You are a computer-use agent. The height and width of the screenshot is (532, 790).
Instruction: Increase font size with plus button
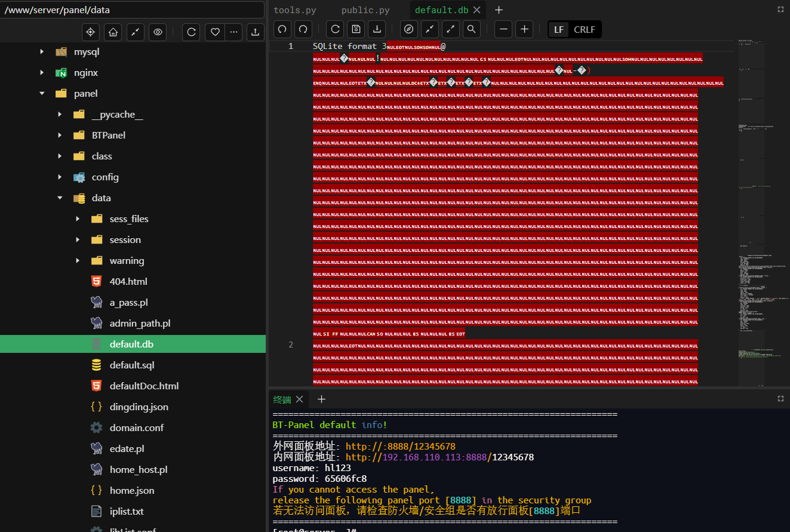[524, 29]
